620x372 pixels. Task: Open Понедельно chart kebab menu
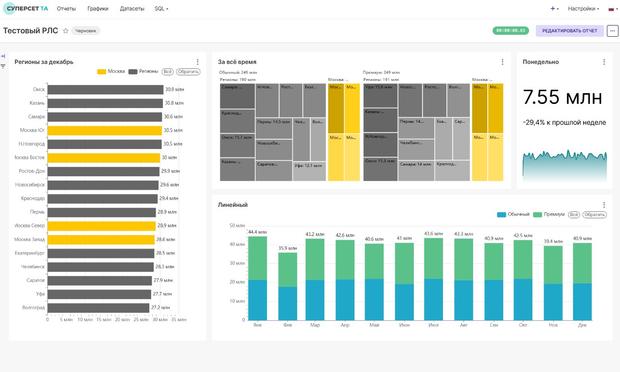(x=604, y=62)
